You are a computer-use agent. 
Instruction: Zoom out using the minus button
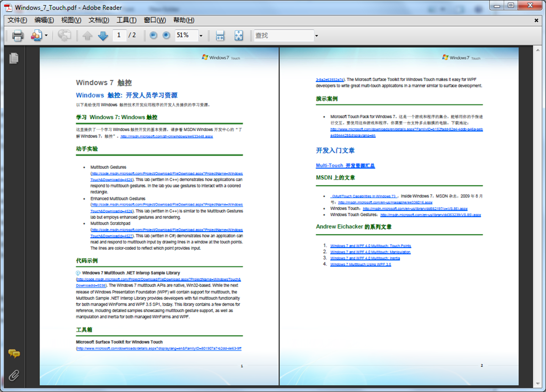[154, 35]
